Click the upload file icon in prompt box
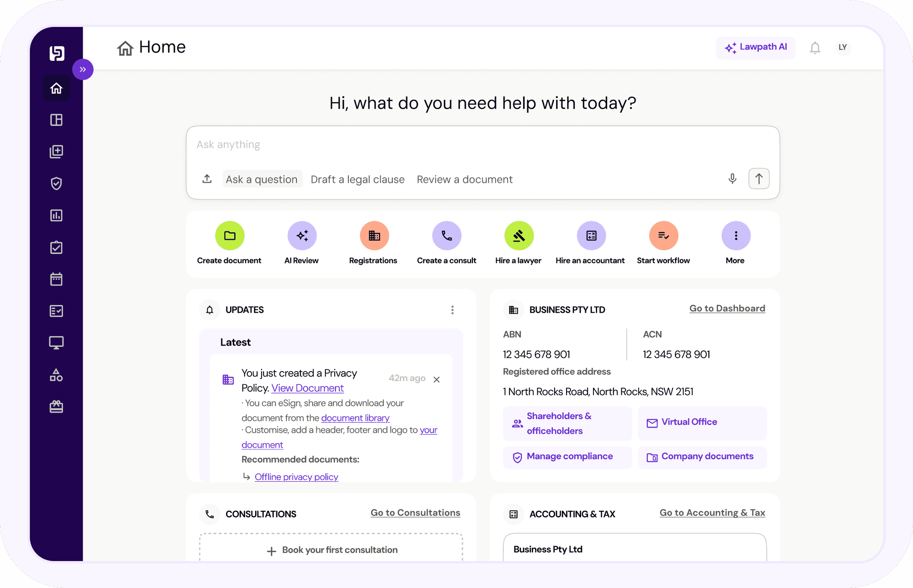This screenshot has width=913, height=588. (x=207, y=179)
